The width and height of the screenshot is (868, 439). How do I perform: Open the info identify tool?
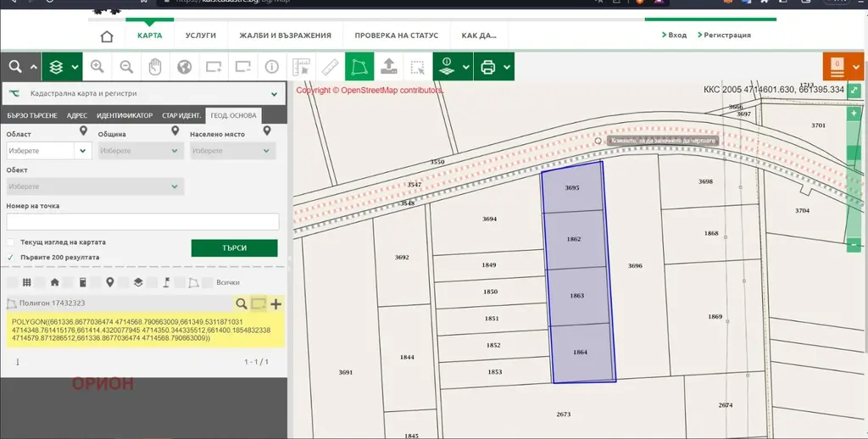point(272,67)
